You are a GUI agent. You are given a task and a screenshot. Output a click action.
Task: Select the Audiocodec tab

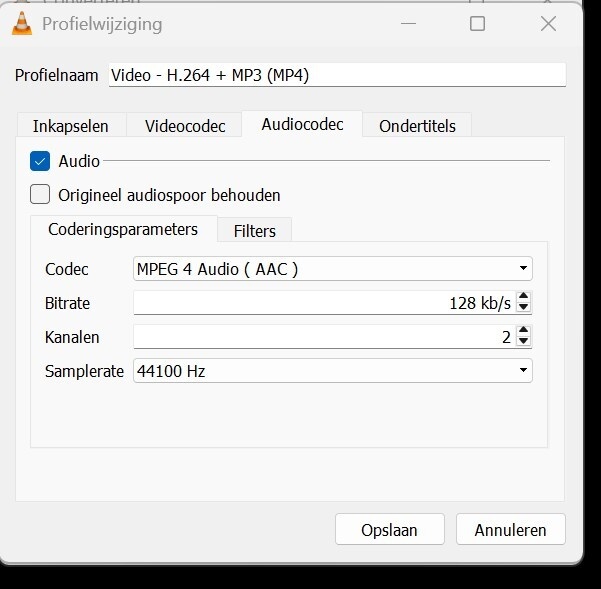(302, 125)
